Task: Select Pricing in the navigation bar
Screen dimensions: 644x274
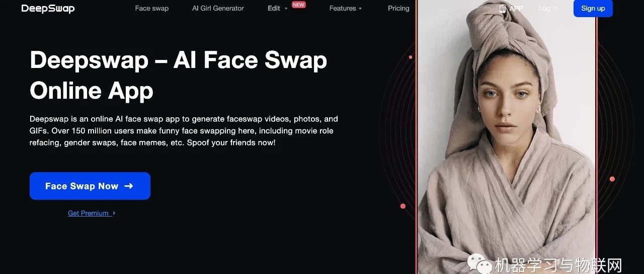Action: tap(398, 9)
